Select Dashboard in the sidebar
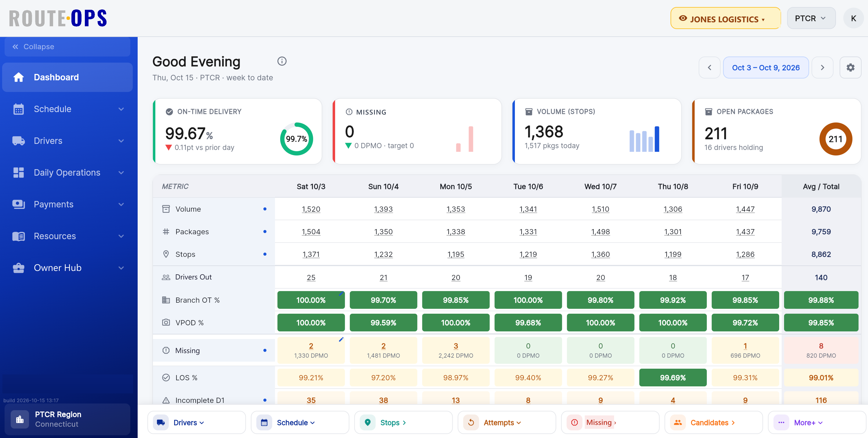Screen dimensions: 868x438 pos(67,77)
